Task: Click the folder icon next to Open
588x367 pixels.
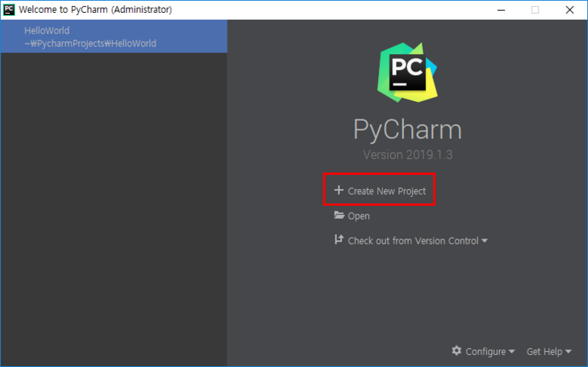Action: [339, 215]
